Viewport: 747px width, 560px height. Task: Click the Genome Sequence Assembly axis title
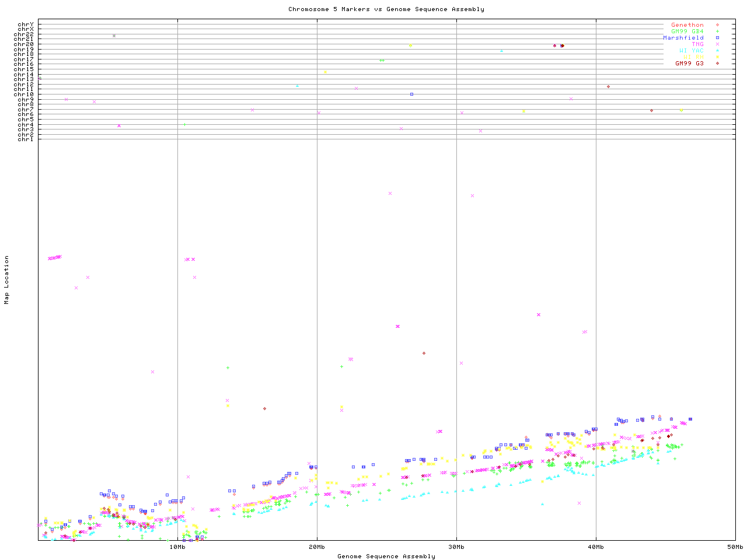point(386,556)
